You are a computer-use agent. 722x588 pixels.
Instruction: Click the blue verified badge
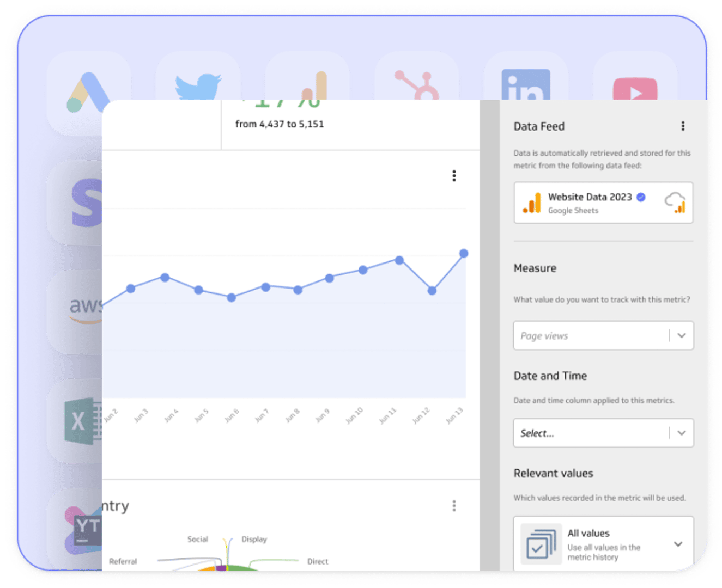(x=641, y=197)
